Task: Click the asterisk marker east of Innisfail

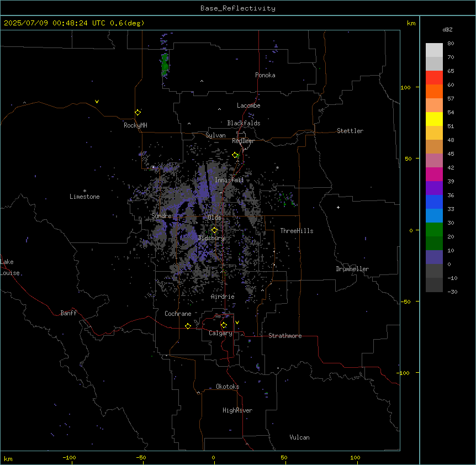Action: (277, 168)
